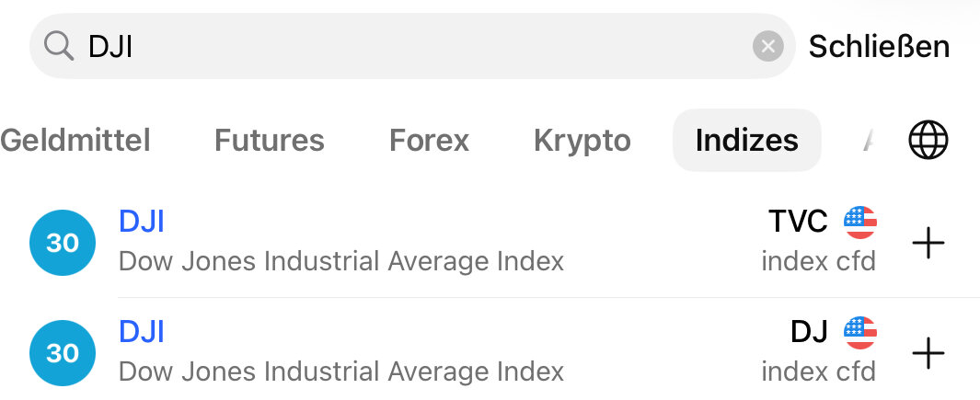Click the 30 badge icon of DJ result
The image size is (980, 400).
pyautogui.click(x=63, y=352)
